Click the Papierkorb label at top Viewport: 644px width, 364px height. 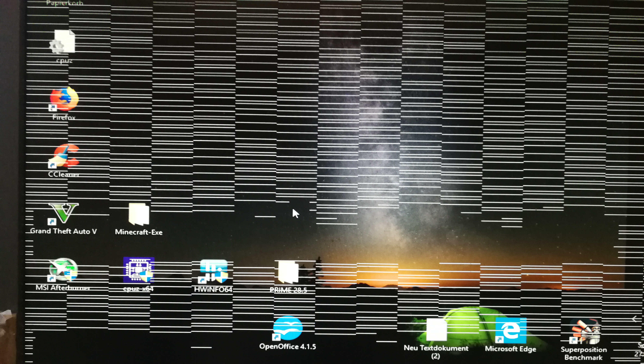[64, 3]
